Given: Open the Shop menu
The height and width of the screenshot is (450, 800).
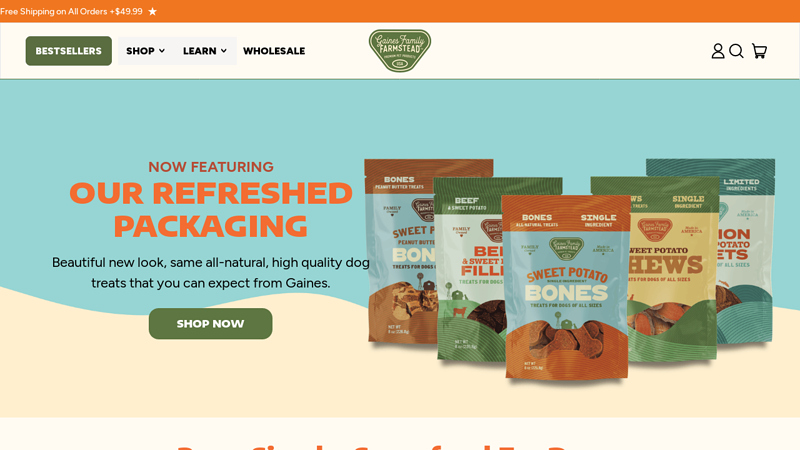Looking at the screenshot, I should point(145,51).
